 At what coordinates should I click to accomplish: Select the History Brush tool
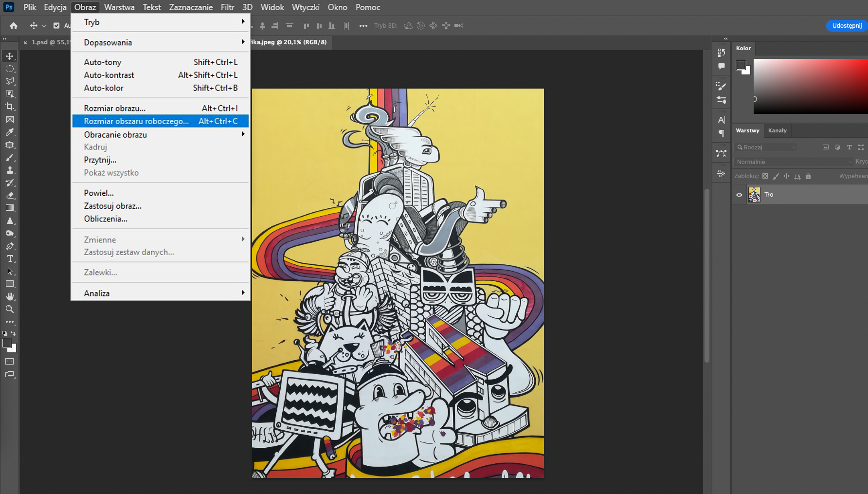(x=10, y=183)
